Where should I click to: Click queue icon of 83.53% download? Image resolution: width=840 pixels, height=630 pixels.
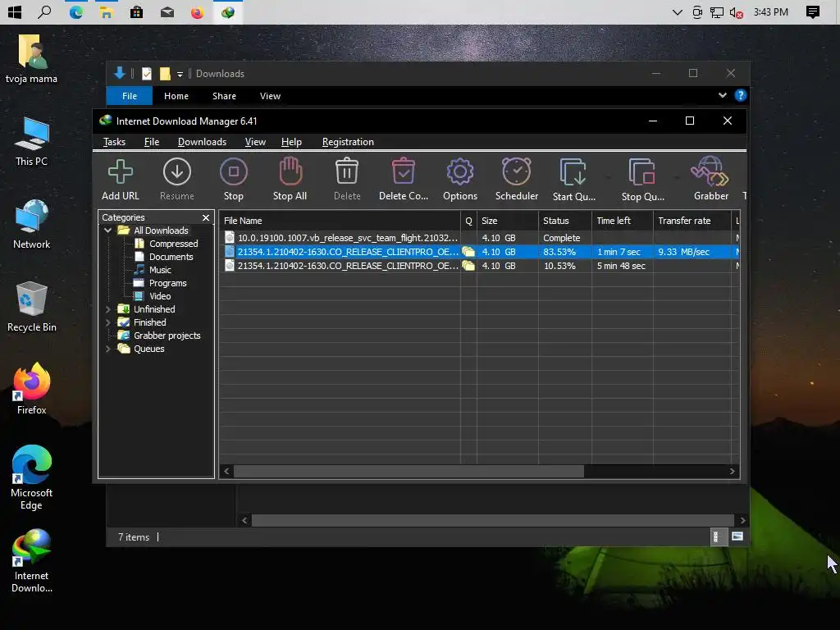[x=468, y=252]
